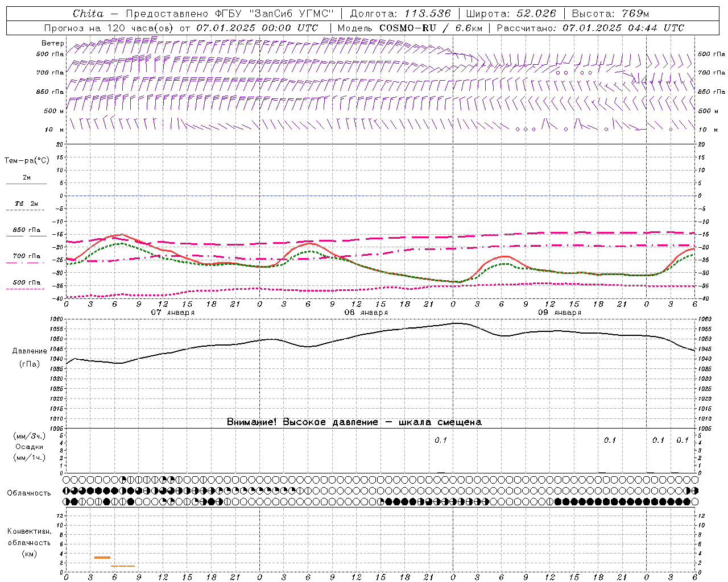Click the "Конвективн." convective cloud label
The image size is (728, 582).
(29, 531)
